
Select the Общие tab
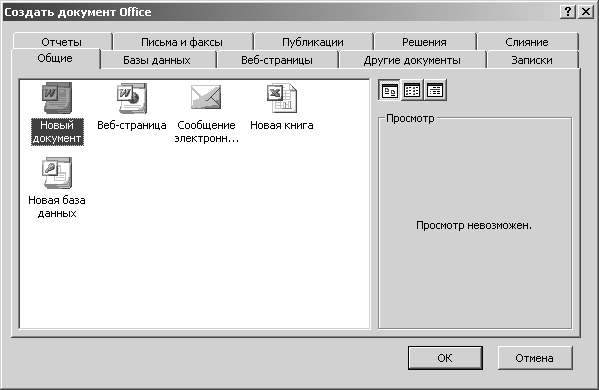55,58
